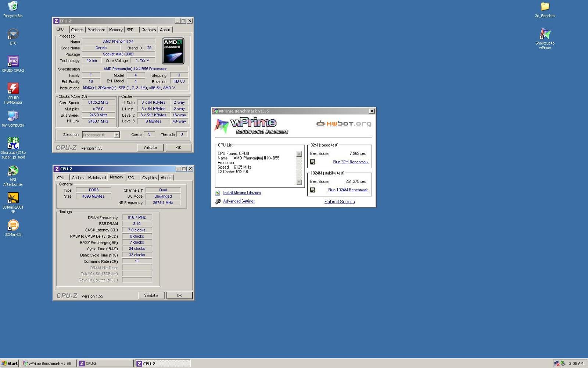The height and width of the screenshot is (368, 588).
Task: Click Validate in the lower CPU-Z window
Action: point(151,296)
